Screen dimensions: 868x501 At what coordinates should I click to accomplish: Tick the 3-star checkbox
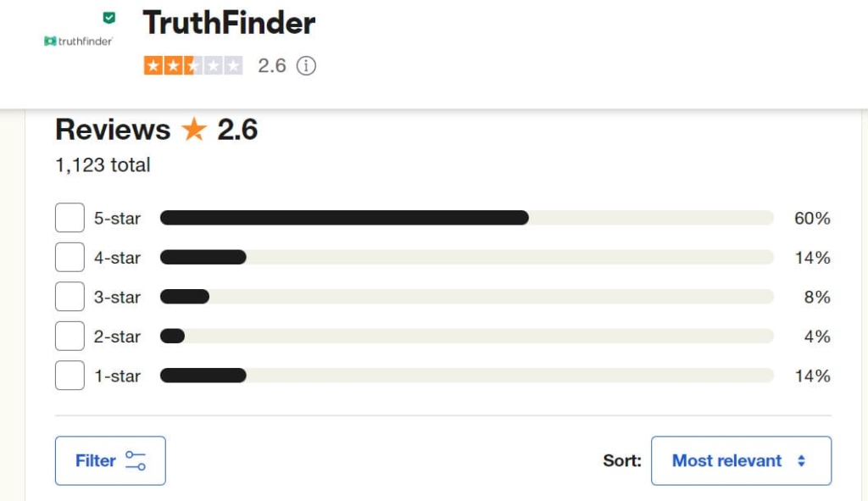[70, 296]
